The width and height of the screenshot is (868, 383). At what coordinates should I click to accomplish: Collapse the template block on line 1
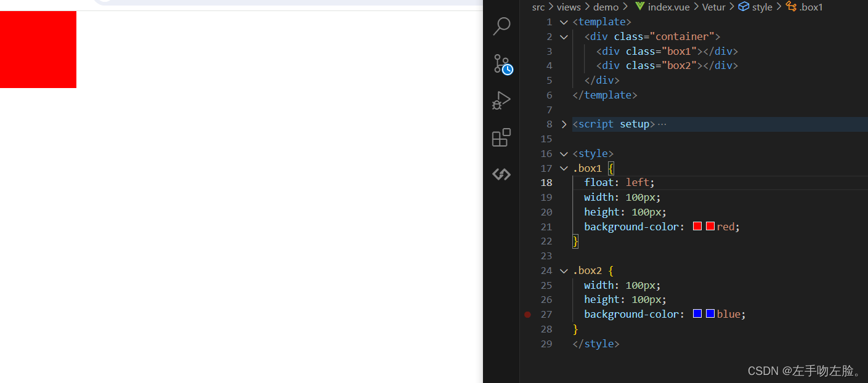point(564,22)
